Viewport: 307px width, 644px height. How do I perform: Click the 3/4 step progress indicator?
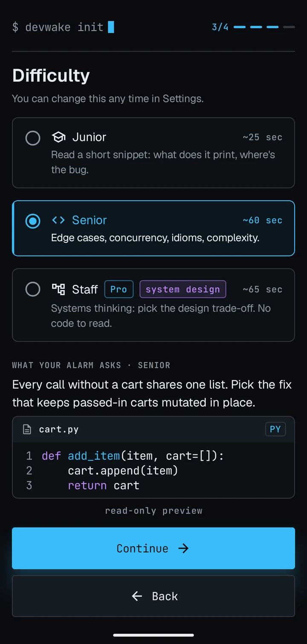click(x=220, y=27)
